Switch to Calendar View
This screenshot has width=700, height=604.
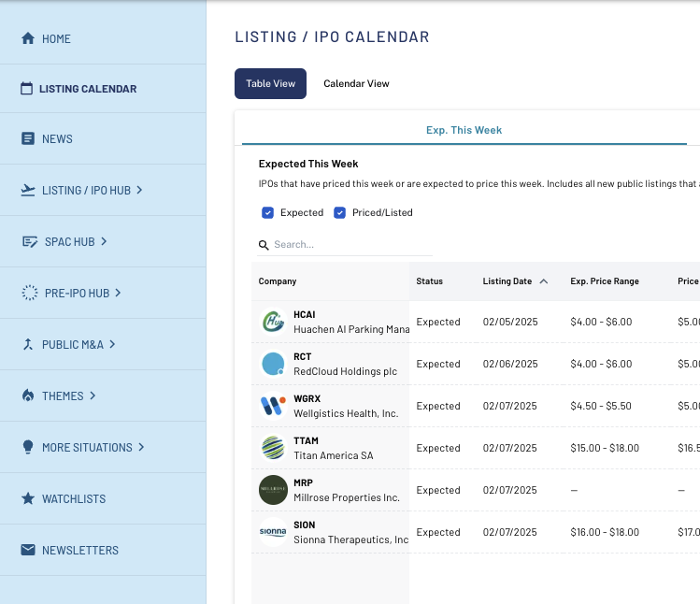(356, 83)
